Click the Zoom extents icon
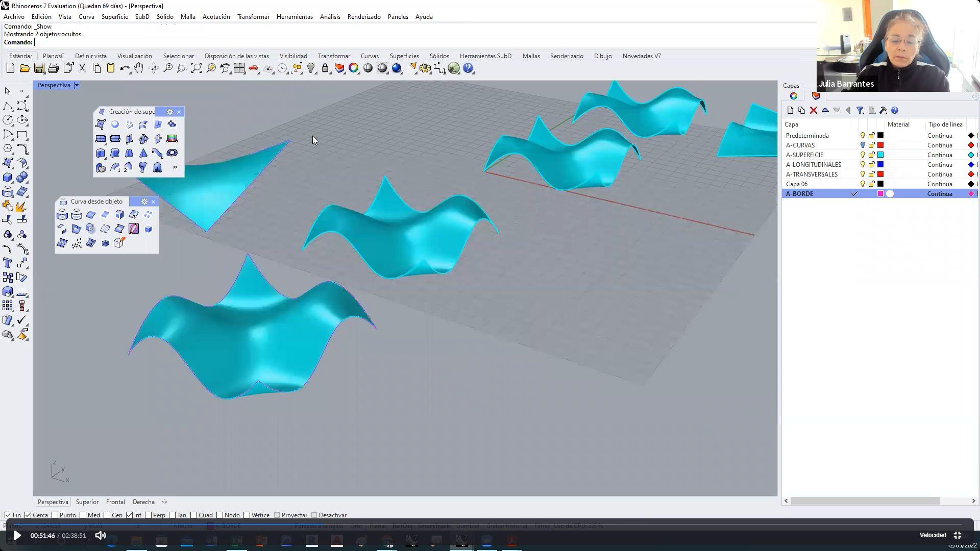The image size is (980, 551). (x=197, y=68)
